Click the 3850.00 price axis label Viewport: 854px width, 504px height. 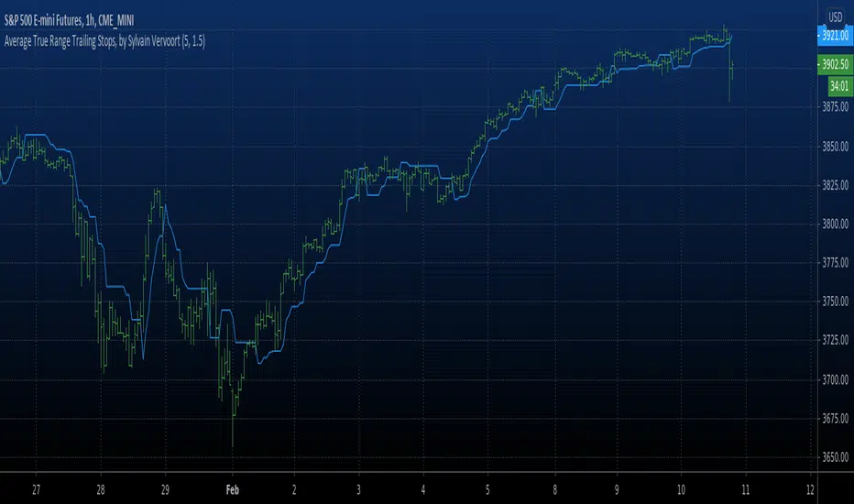(835, 146)
